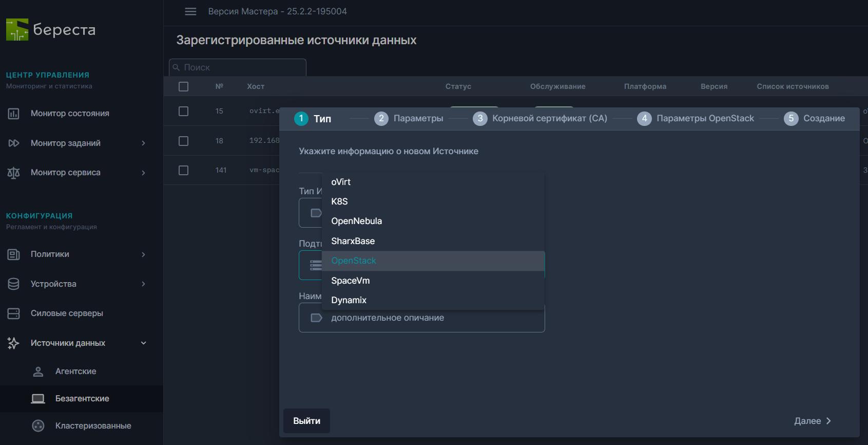Expand the Политики section arrow
868x445 pixels.
[144, 254]
